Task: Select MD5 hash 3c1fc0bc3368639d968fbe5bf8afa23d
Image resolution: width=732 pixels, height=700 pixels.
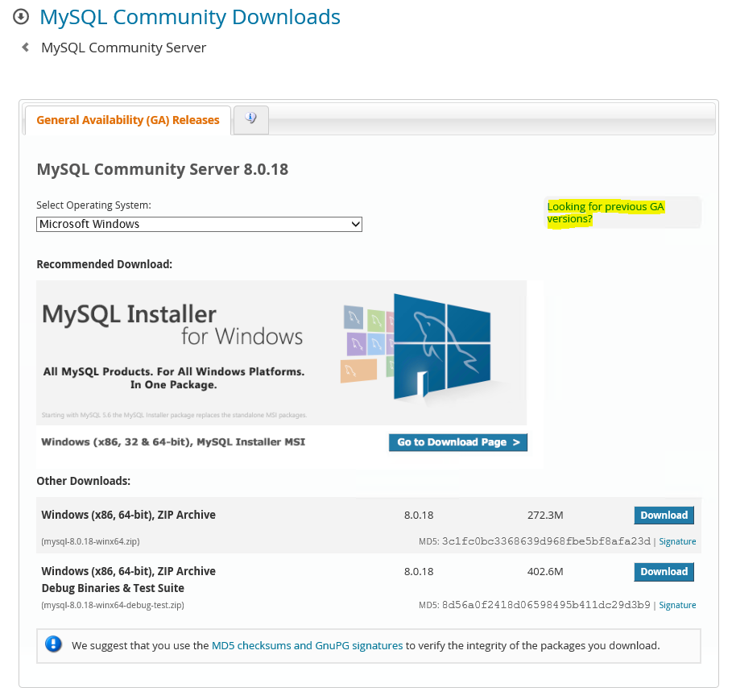Action: point(546,541)
